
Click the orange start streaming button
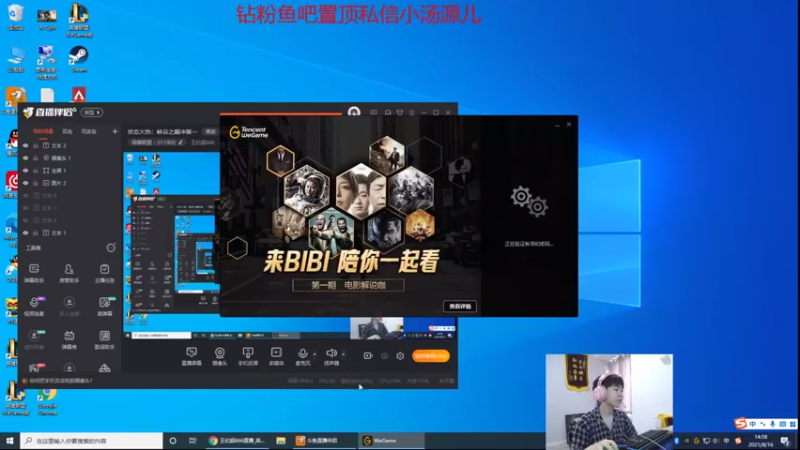coord(431,356)
